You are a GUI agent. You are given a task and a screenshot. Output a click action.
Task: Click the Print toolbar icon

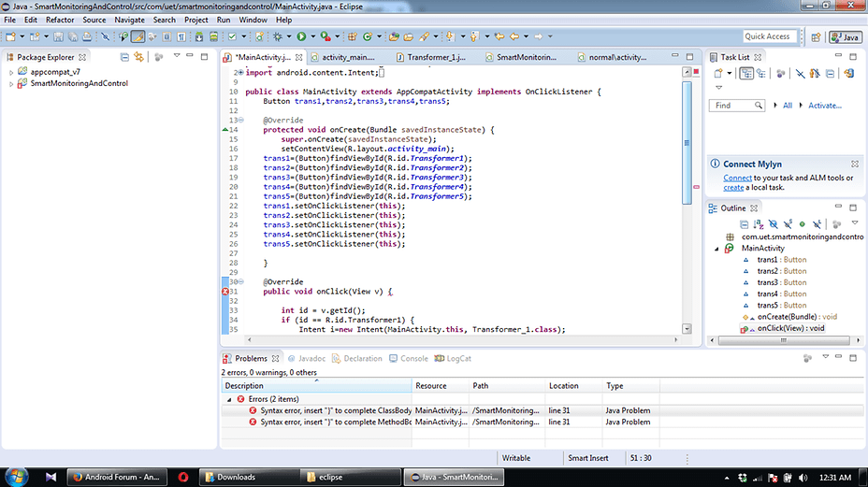tap(87, 36)
